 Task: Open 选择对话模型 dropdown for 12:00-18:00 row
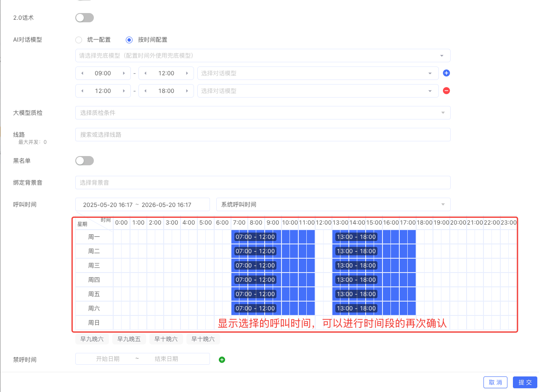click(318, 91)
